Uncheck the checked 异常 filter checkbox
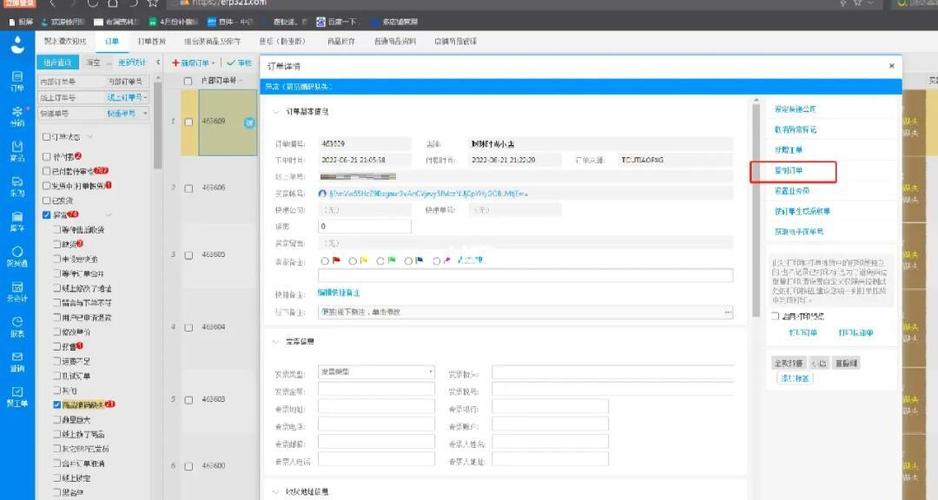Viewport: 938px width, 500px height. point(47,215)
